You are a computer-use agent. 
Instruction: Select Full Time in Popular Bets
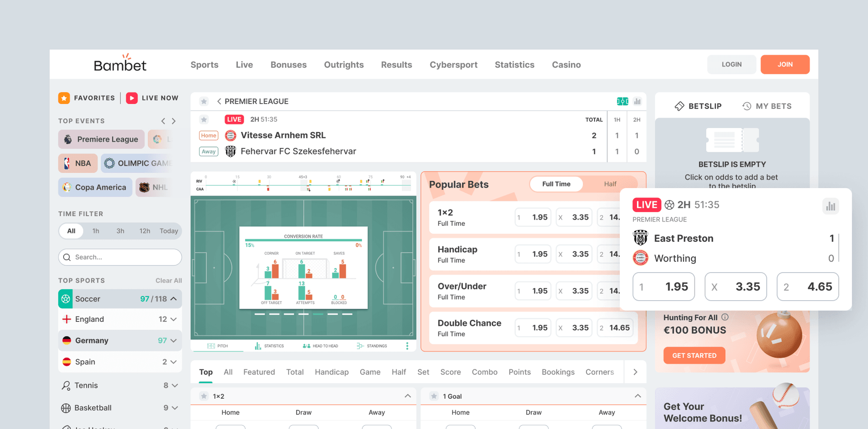pyautogui.click(x=556, y=184)
